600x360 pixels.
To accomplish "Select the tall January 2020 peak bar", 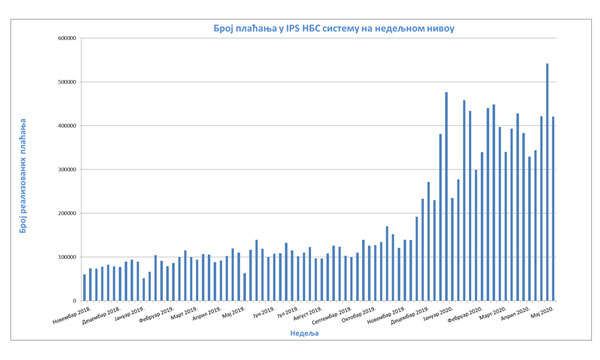I will [447, 196].
